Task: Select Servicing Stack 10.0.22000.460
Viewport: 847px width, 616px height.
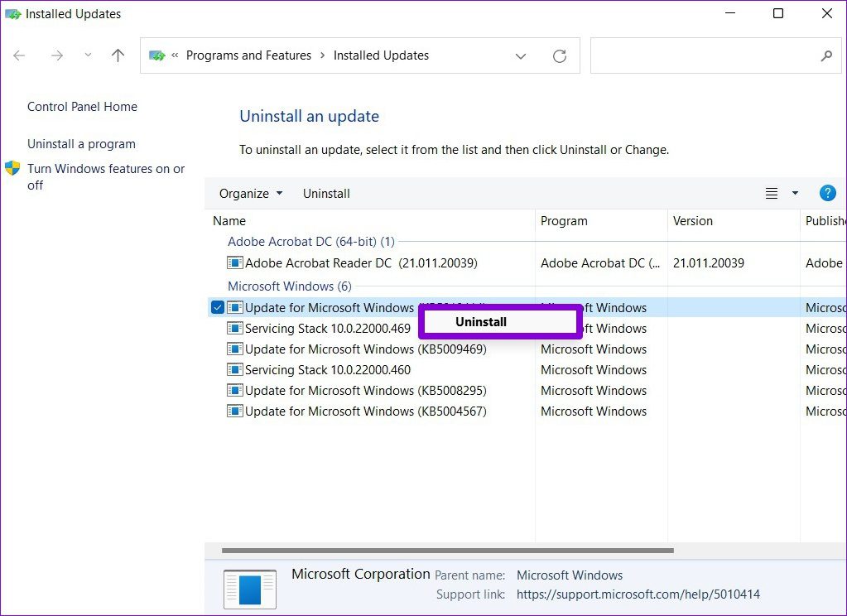Action: click(328, 369)
